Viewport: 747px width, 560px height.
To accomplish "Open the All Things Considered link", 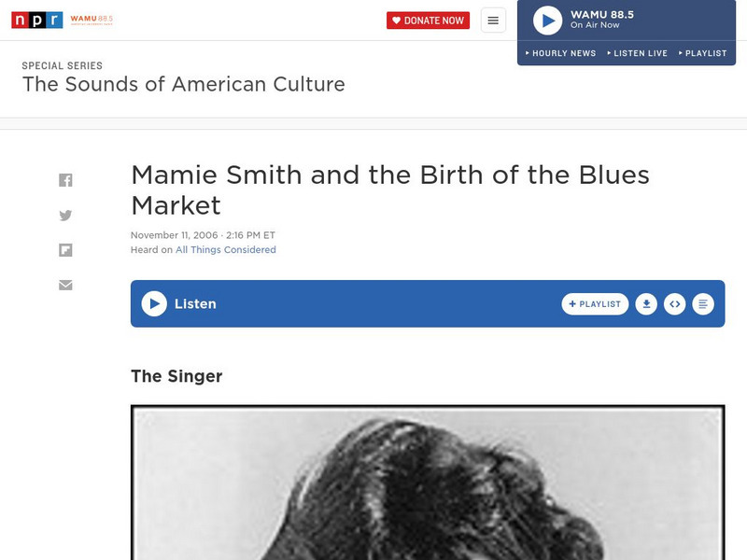I will [224, 250].
